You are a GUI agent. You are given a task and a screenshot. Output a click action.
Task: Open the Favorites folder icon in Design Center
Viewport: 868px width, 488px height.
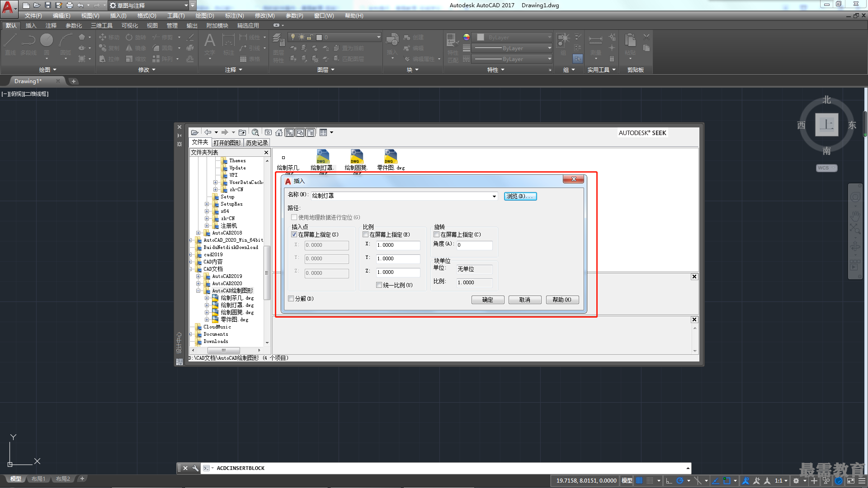[x=268, y=132]
